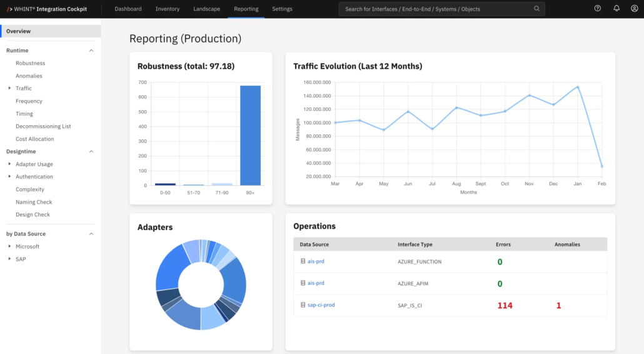Open the Frequency report
The height and width of the screenshot is (354, 644).
pos(29,101)
